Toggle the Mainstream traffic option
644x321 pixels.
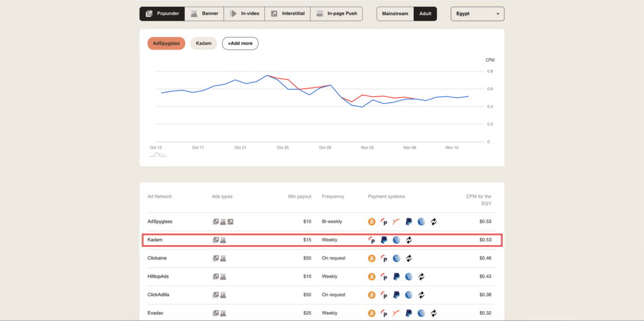[x=395, y=13]
